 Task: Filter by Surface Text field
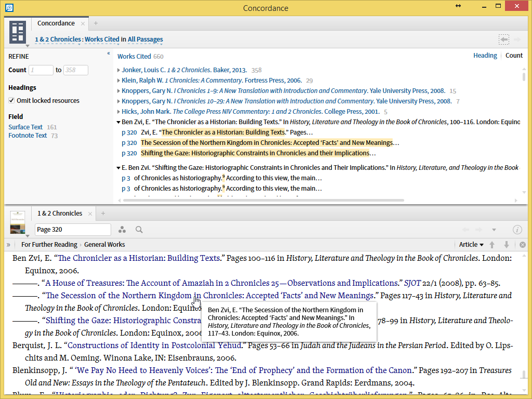coord(25,127)
